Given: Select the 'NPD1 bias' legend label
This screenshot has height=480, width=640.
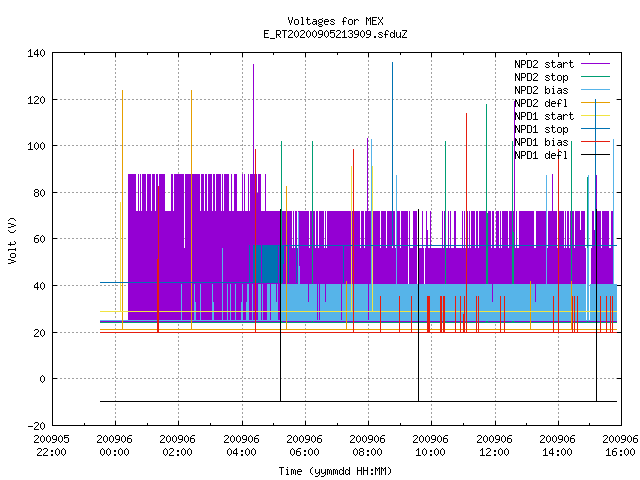Looking at the screenshot, I should pos(541,142).
